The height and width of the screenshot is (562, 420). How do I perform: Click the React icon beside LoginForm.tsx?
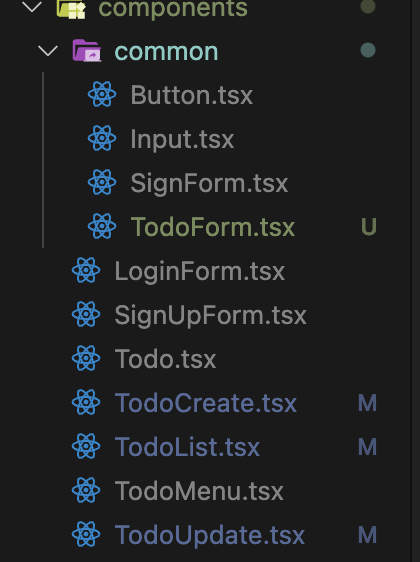tap(86, 270)
